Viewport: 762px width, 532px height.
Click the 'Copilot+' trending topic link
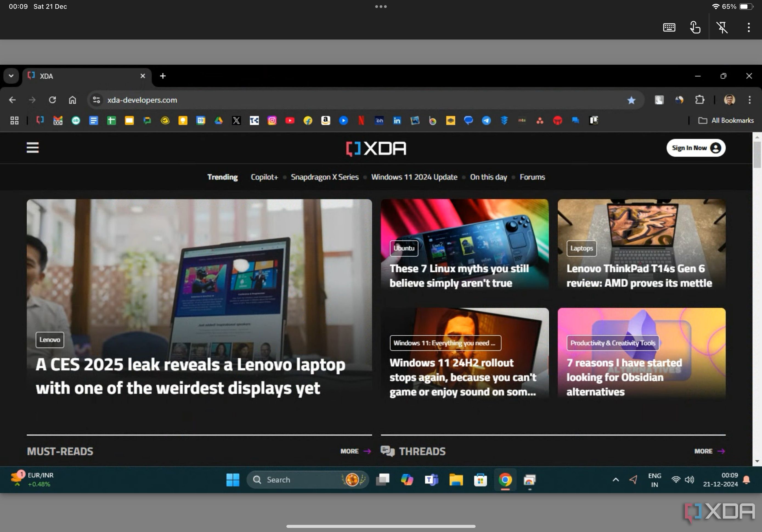(x=264, y=177)
